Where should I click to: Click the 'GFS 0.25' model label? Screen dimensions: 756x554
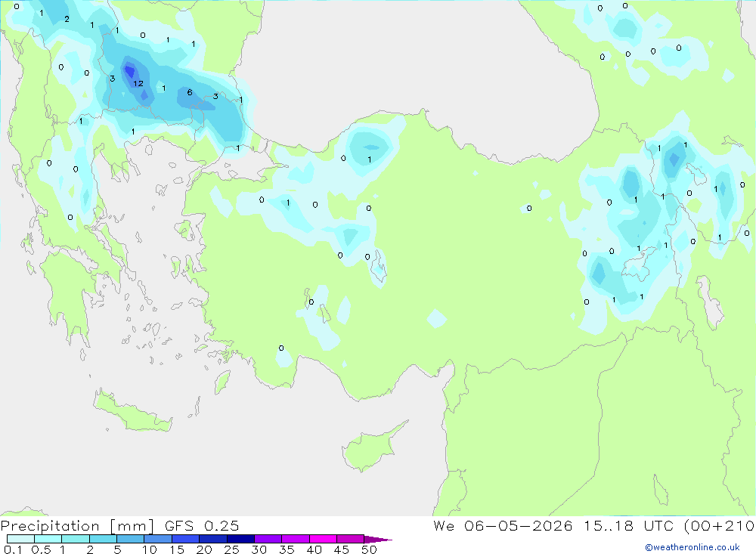202,525
